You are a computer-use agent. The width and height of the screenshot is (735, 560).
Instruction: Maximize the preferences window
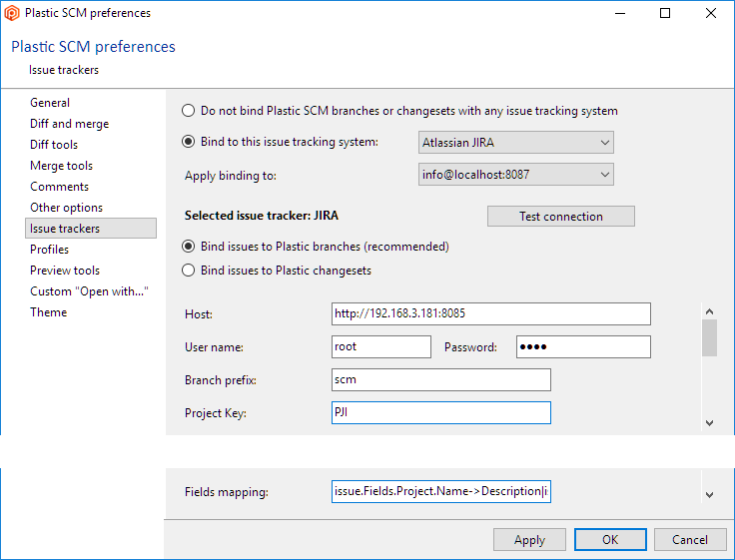[x=665, y=13]
